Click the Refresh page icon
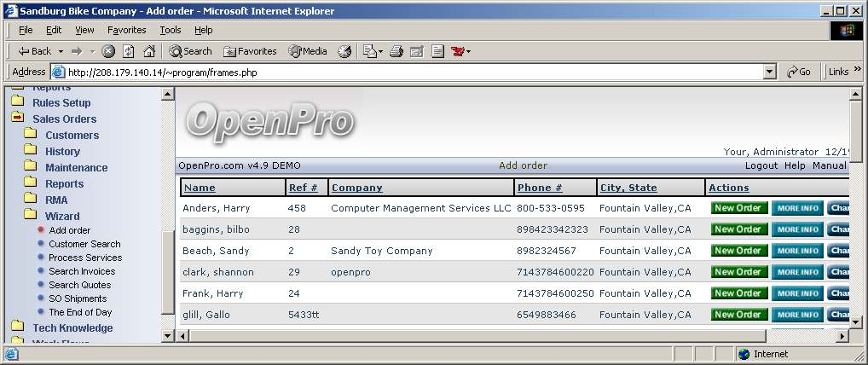The width and height of the screenshot is (868, 365). pos(129,51)
